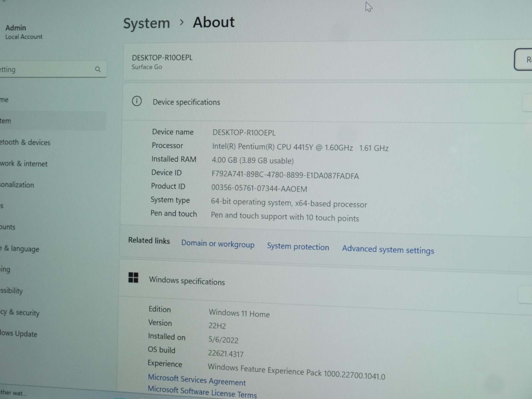Click the Device ID value F792A741-89BC
The image size is (532, 399).
click(x=285, y=175)
